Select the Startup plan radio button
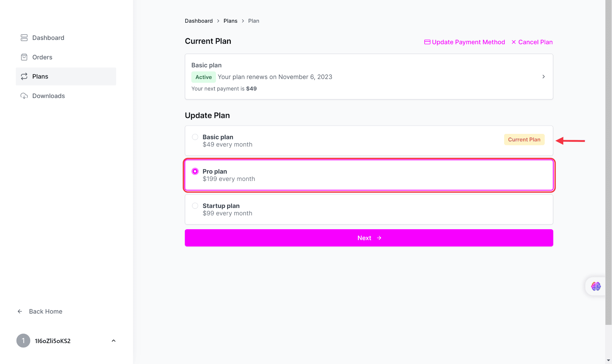 [x=195, y=206]
